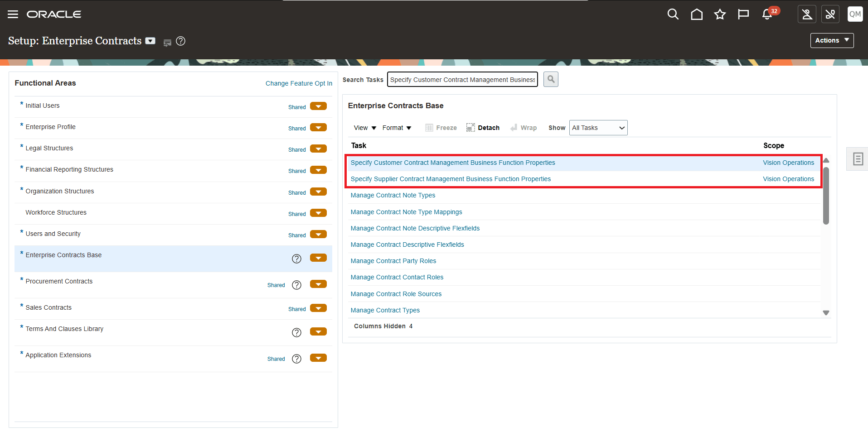Screen dimensions: 868x446
Task: Go to the Home icon
Action: [x=697, y=14]
